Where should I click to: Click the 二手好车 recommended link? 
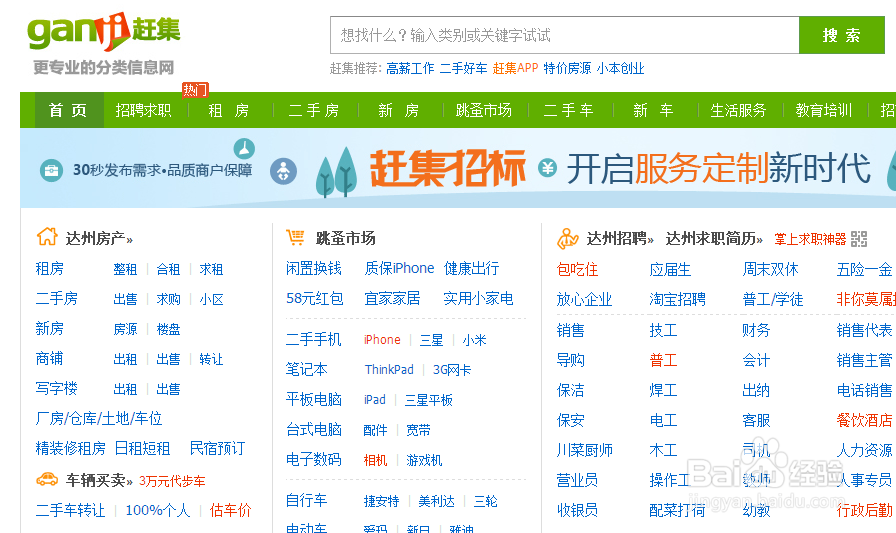click(463, 69)
